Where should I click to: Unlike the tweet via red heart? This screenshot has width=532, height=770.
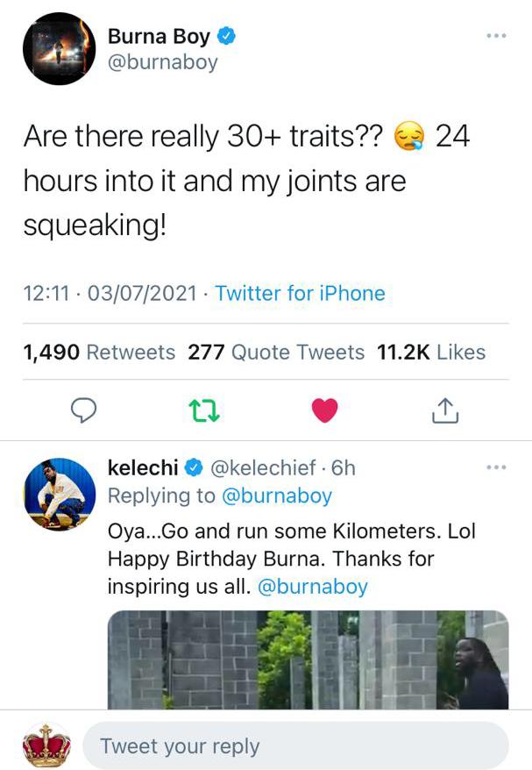325,410
